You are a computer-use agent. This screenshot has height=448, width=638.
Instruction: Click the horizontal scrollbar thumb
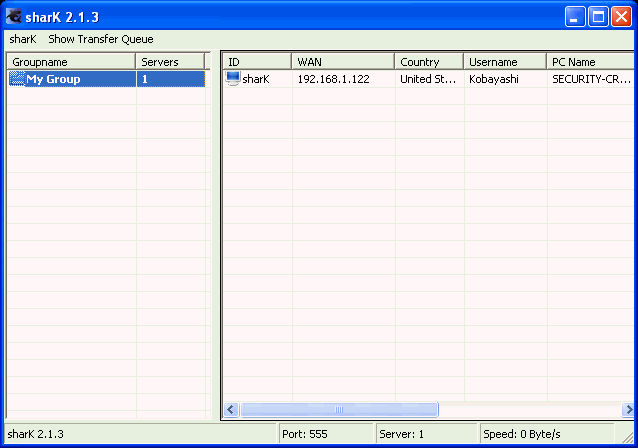click(339, 409)
